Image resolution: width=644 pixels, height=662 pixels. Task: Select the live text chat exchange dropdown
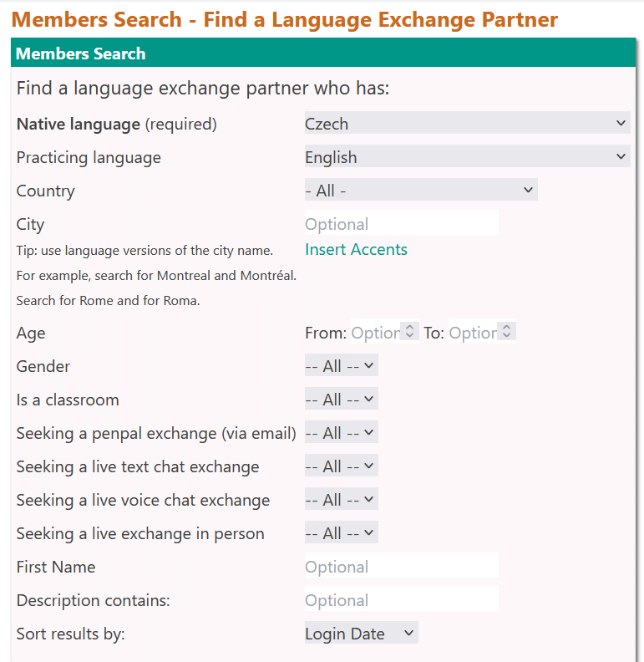[341, 466]
